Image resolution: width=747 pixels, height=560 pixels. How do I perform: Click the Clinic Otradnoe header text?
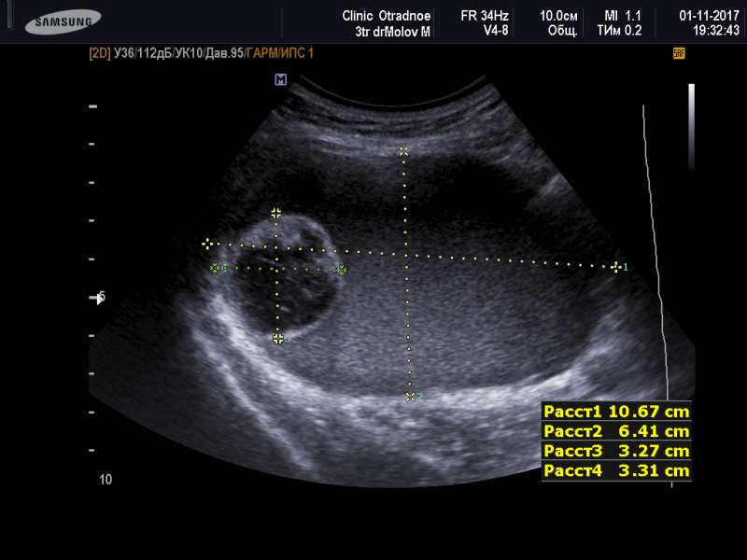386,16
